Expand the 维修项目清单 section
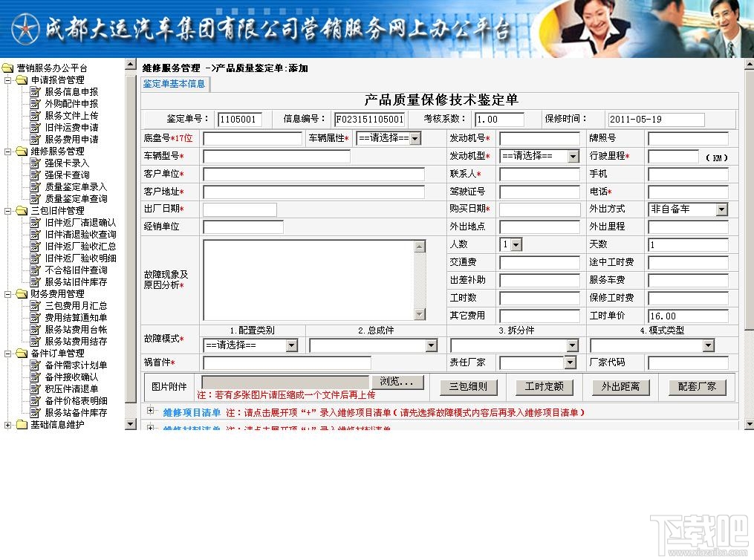Viewport: 754px width, 560px height. [x=151, y=411]
